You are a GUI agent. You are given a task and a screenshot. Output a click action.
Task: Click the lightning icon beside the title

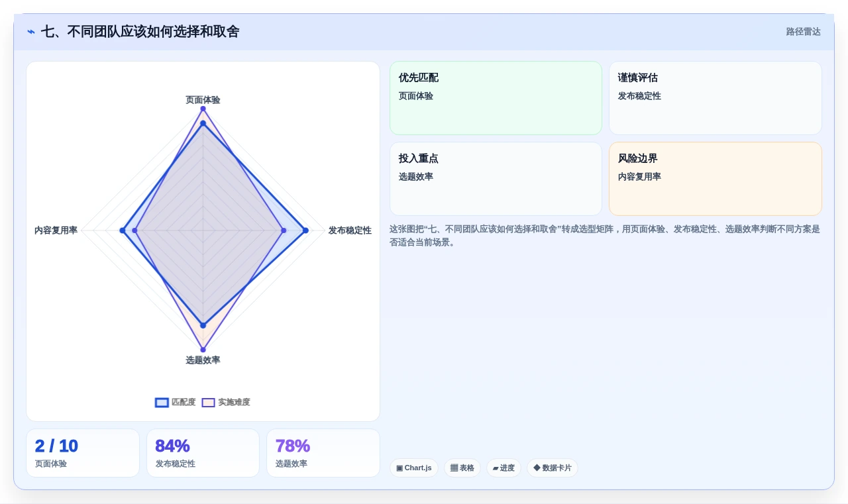31,32
